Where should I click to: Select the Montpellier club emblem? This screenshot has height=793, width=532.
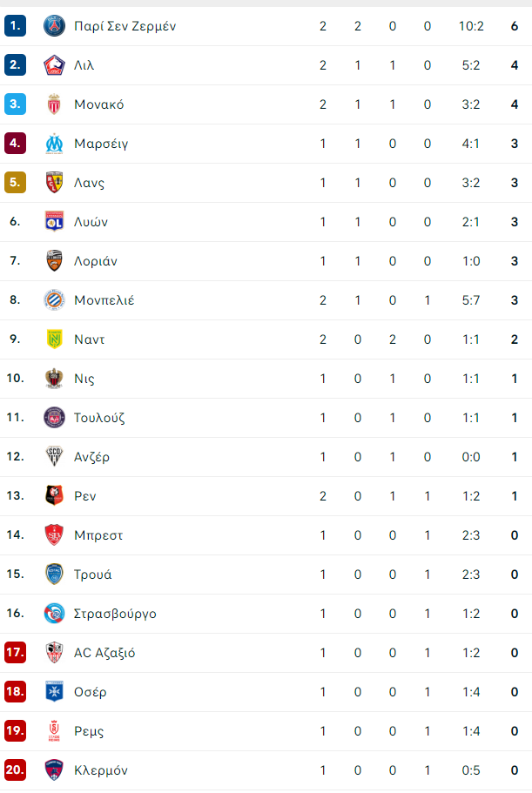[x=54, y=300]
